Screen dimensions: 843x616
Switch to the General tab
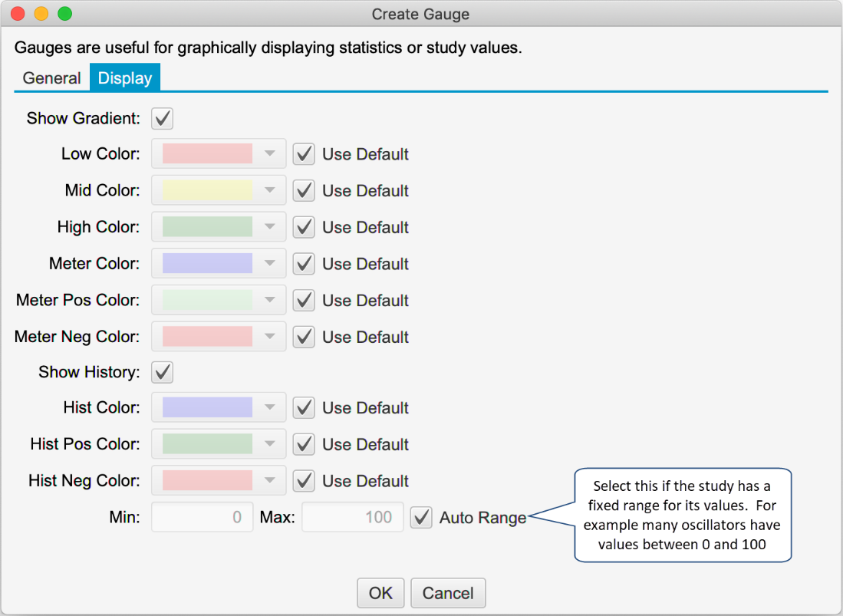point(51,78)
